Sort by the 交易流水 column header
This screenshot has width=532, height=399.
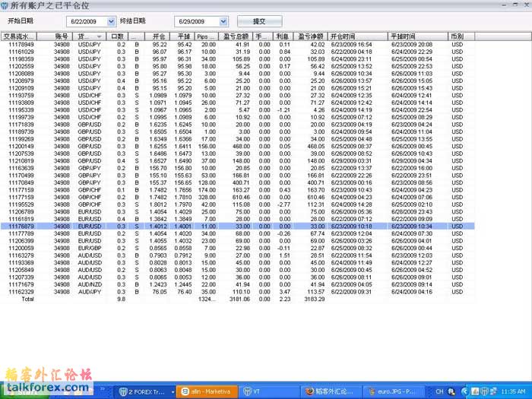click(x=18, y=36)
